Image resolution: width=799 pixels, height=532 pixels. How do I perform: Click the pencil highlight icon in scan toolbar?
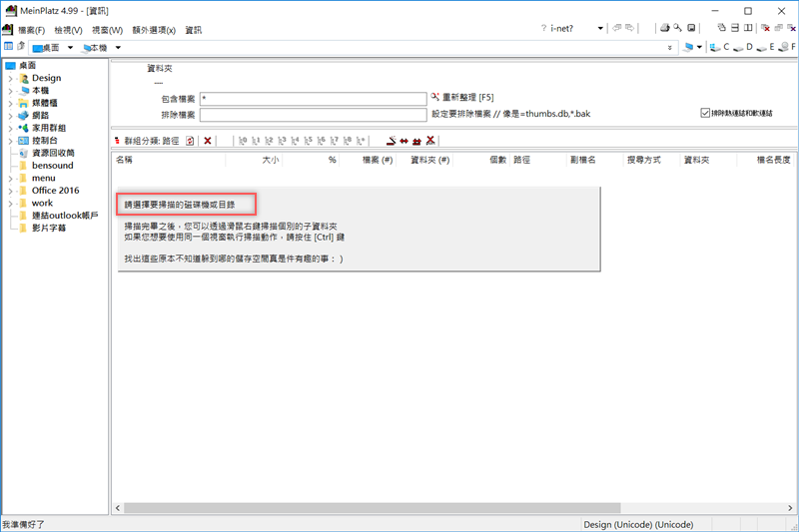[391, 141]
